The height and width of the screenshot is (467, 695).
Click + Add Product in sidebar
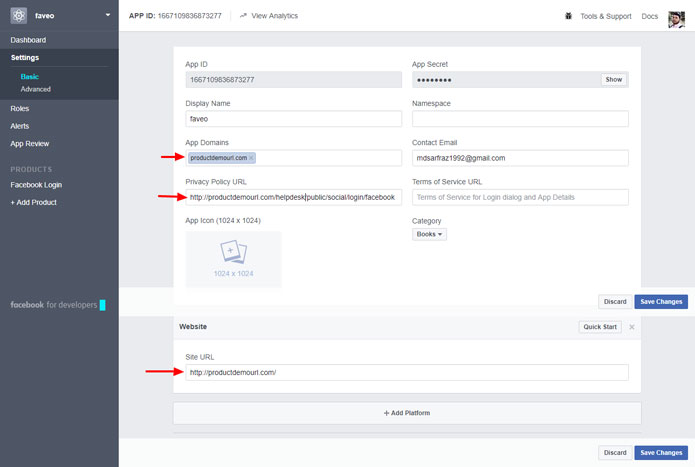coord(33,202)
